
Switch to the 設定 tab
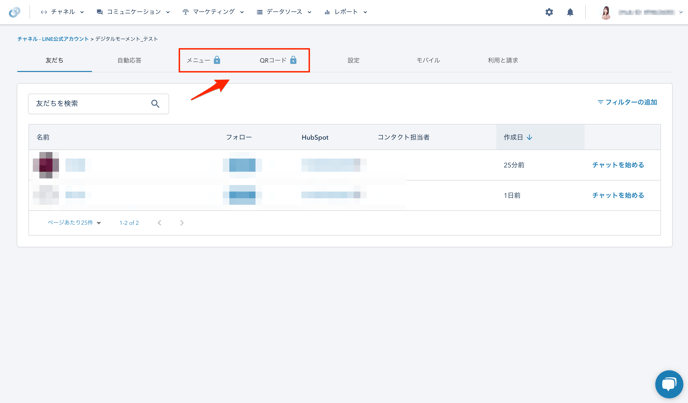tap(353, 61)
